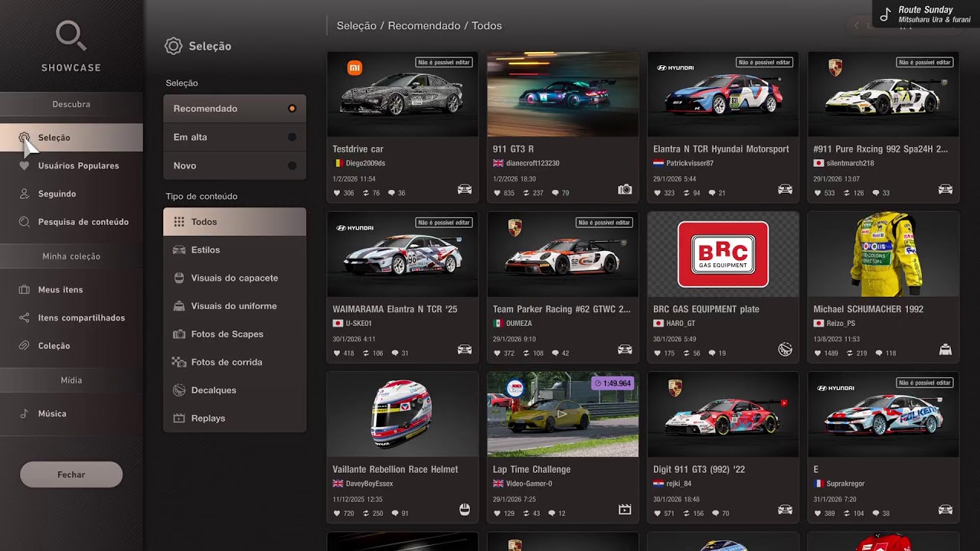Open Elantra N TCR Hyundai Motorsport thumbnail
The height and width of the screenshot is (551, 980).
pos(723,94)
